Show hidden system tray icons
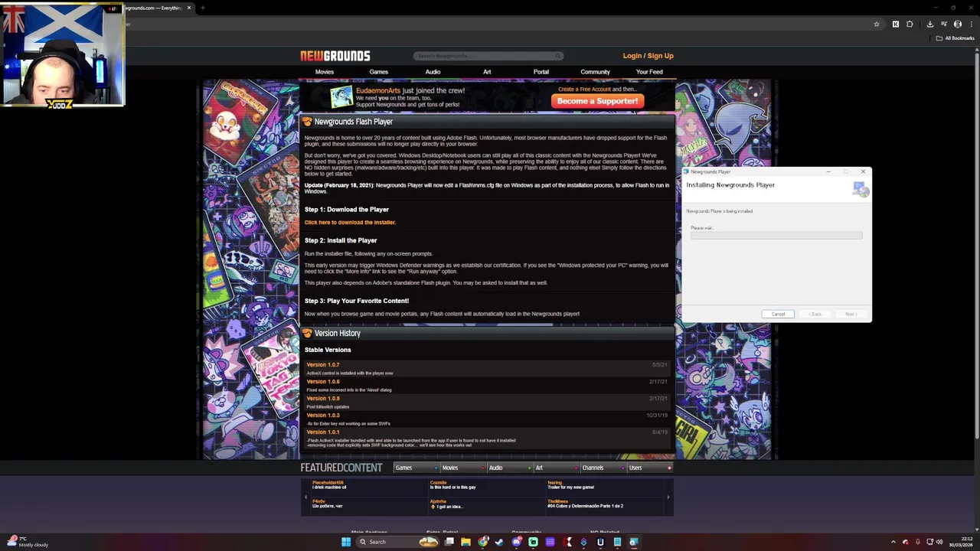980x551 pixels. 893,542
